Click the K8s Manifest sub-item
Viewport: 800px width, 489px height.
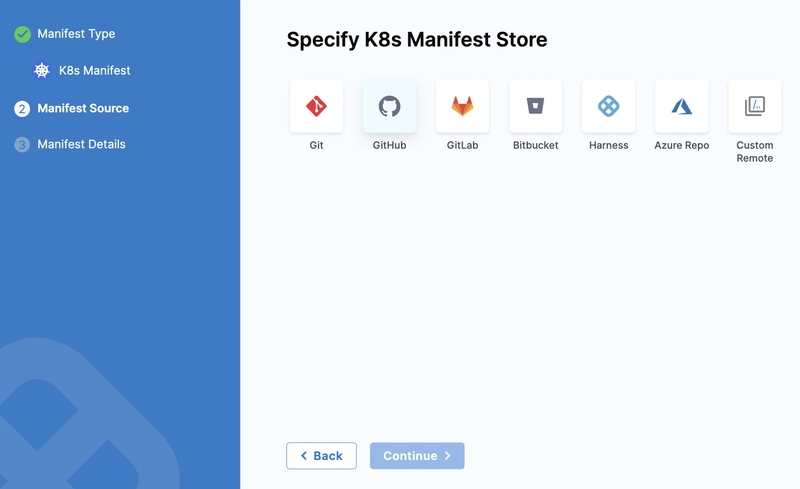94,70
